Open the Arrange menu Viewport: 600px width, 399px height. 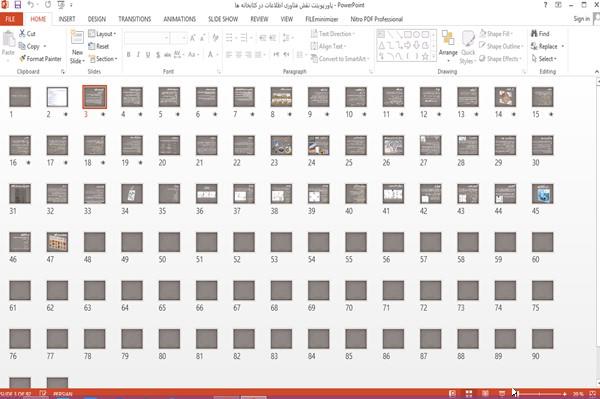pos(448,46)
